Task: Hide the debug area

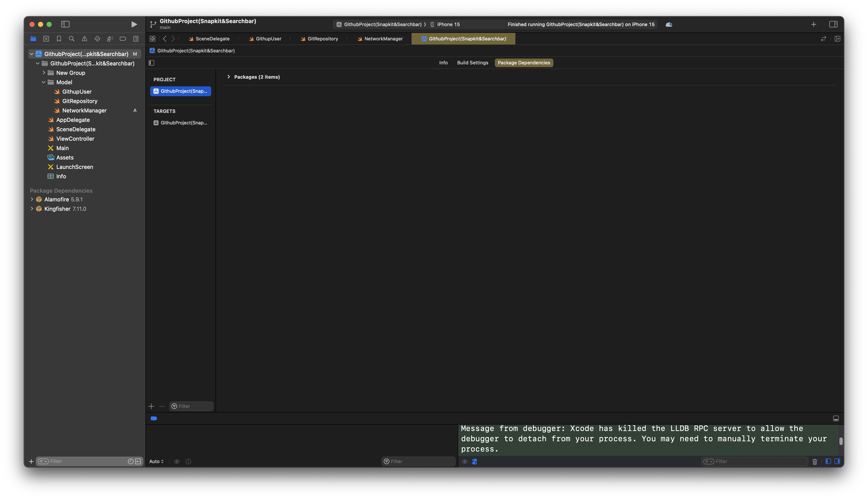Action: [836, 418]
